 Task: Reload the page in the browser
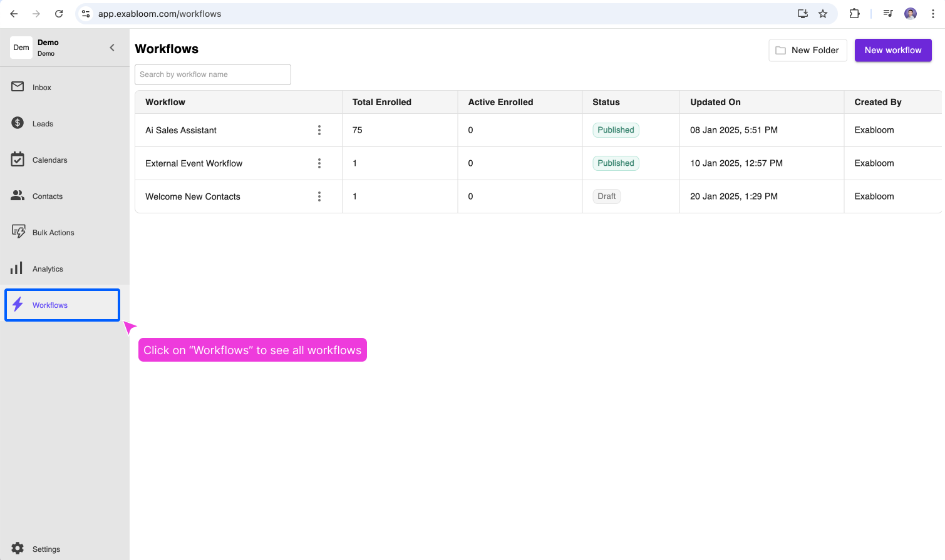click(x=59, y=14)
